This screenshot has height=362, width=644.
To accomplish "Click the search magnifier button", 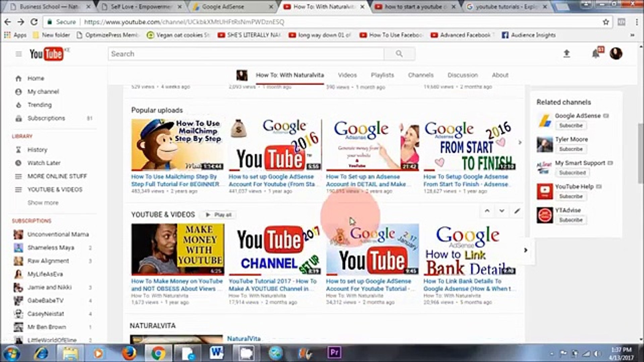I will tap(399, 54).
